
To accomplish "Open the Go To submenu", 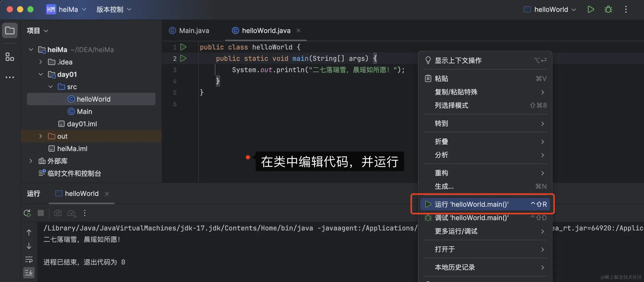I will (x=485, y=123).
